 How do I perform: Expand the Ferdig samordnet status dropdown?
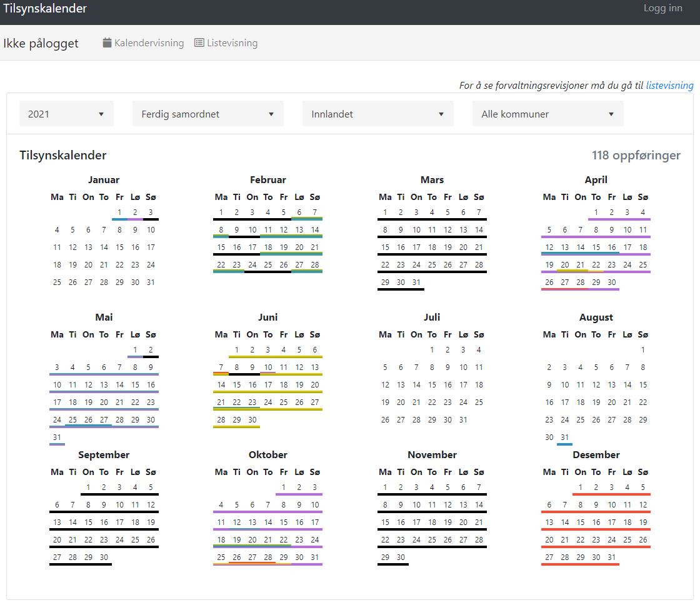208,114
